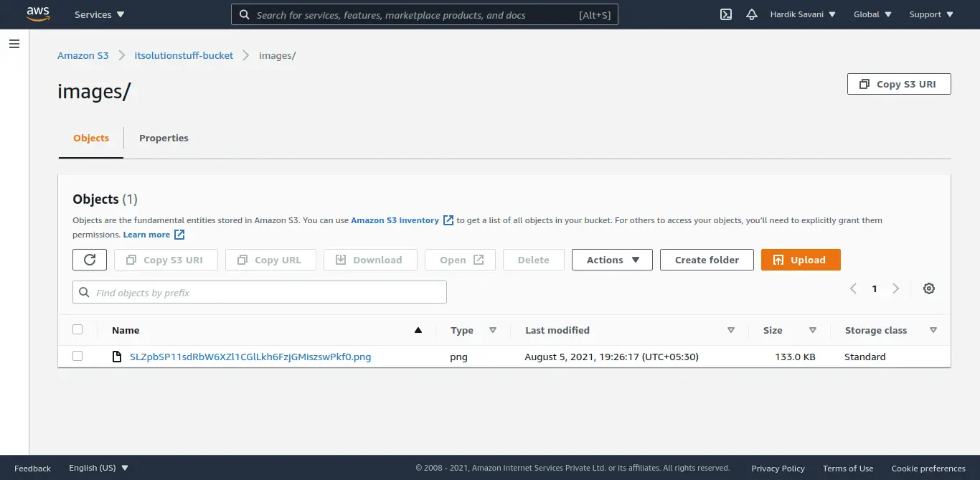Open AWS CloudShell terminal icon
The image size is (980, 480).
(x=725, y=14)
